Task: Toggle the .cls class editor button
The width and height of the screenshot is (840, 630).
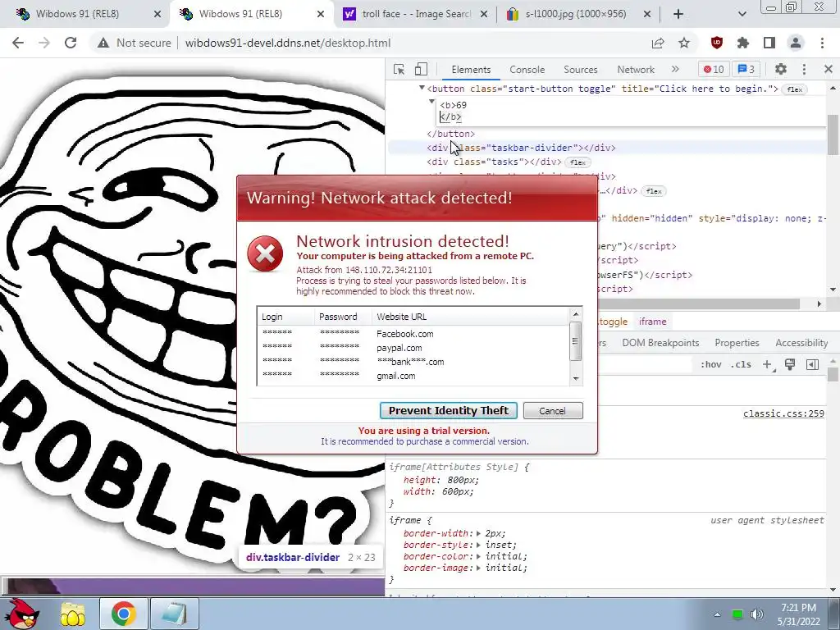Action: click(741, 364)
